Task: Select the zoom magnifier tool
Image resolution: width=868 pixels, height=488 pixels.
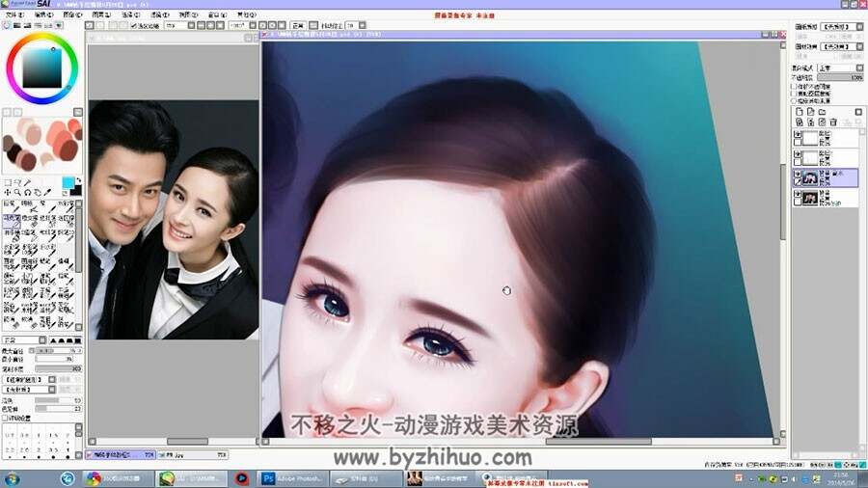Action: click(17, 192)
